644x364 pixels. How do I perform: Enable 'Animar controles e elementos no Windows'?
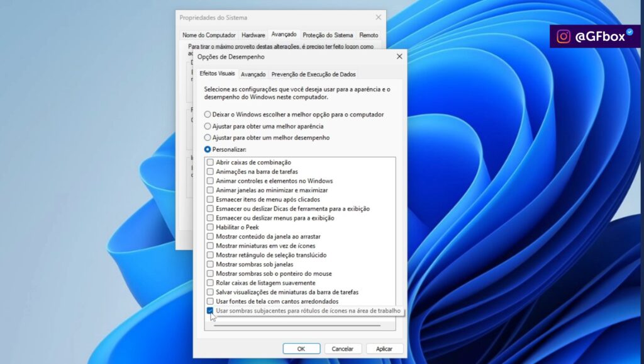[210, 181]
